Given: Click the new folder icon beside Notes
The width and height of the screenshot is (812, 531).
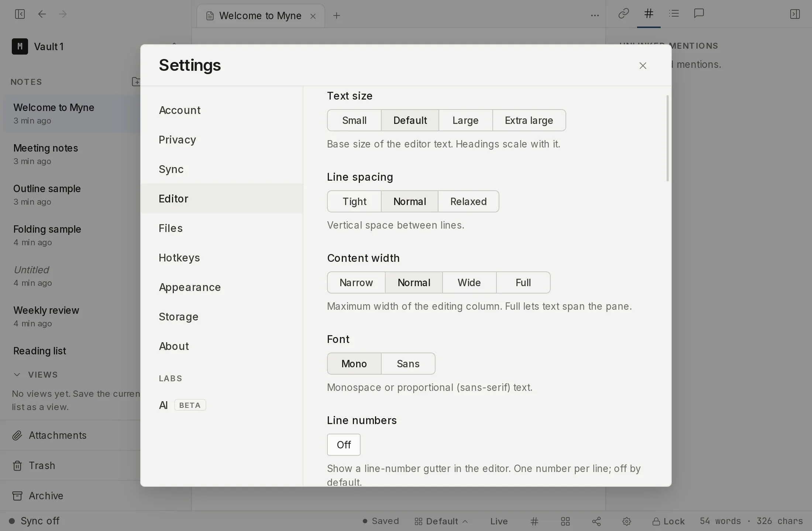Looking at the screenshot, I should click(136, 81).
